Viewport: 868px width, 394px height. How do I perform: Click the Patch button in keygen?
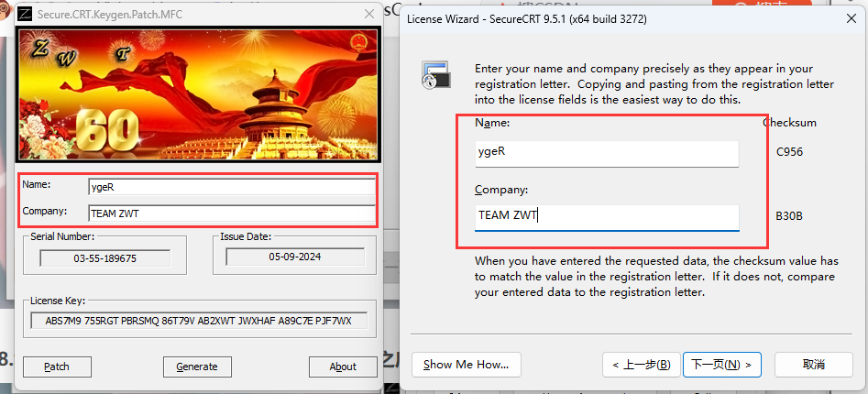(57, 367)
